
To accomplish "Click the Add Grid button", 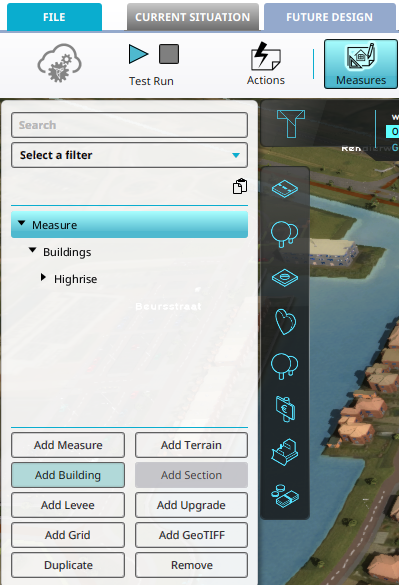I will [68, 535].
